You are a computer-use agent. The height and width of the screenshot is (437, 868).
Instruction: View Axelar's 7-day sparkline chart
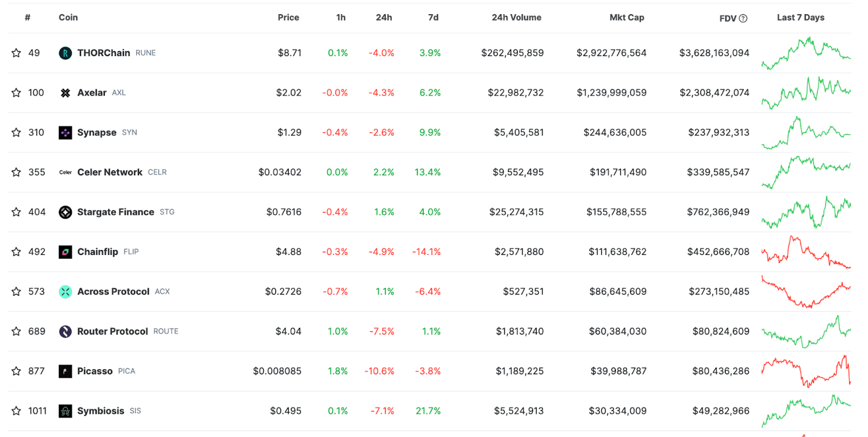tap(806, 92)
